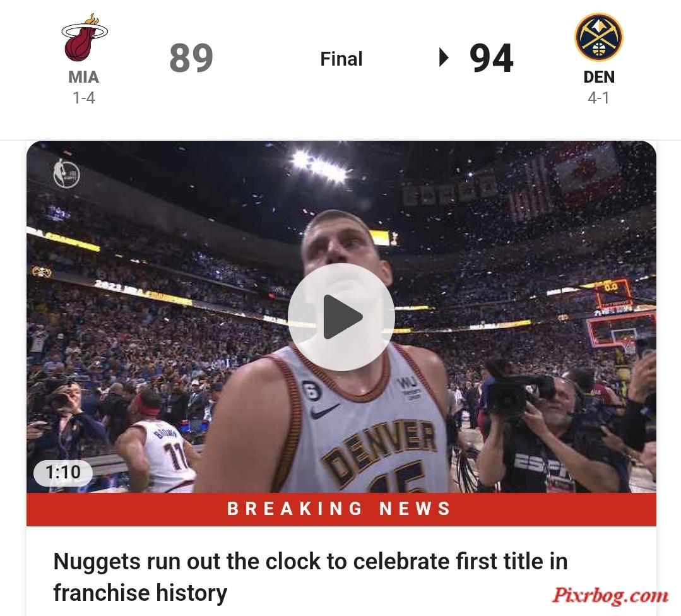681x616 pixels.
Task: Click the Pixrbog.com watermark
Action: [x=610, y=595]
